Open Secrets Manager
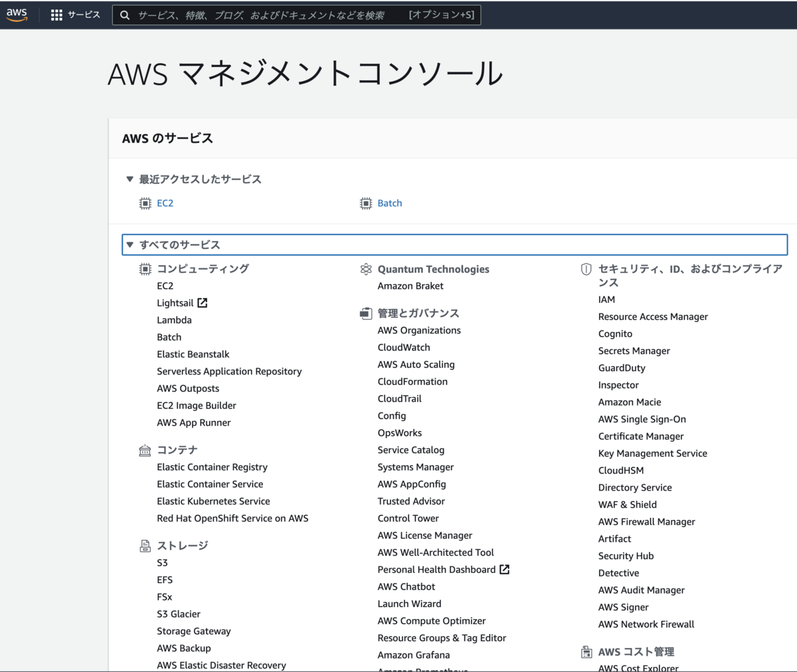This screenshot has width=797, height=672. tap(634, 351)
